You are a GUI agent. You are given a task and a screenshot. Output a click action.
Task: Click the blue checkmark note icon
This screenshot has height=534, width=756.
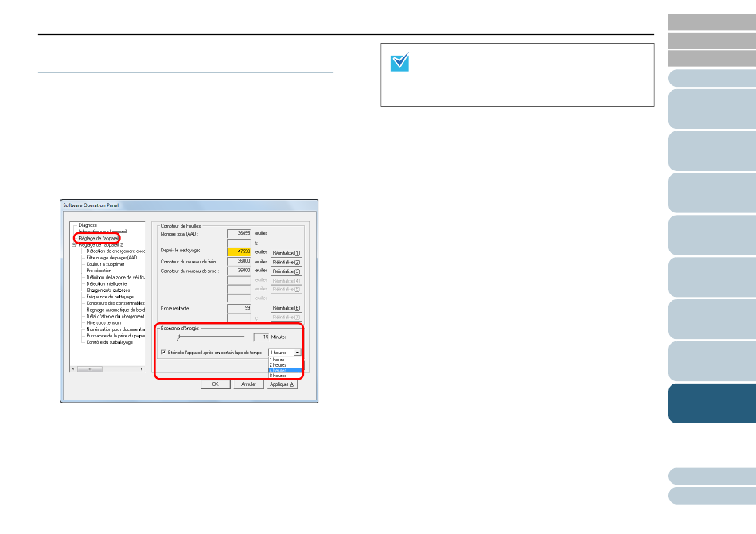pyautogui.click(x=399, y=62)
